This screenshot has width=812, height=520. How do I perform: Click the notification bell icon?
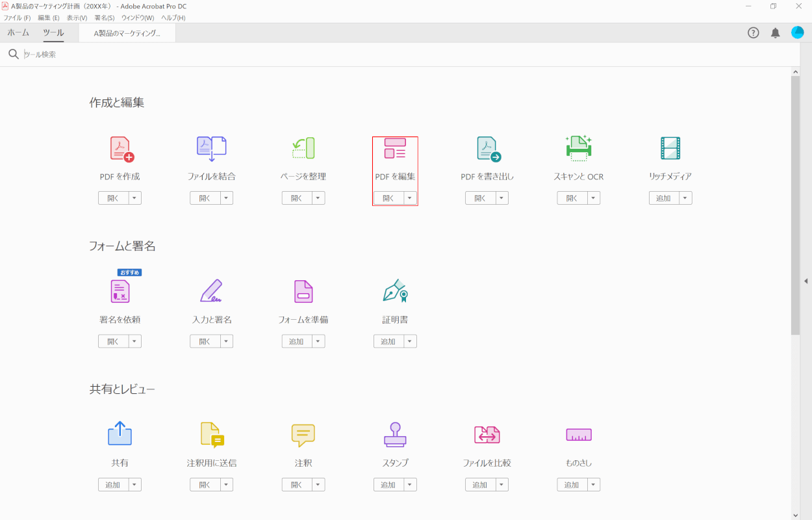[775, 32]
